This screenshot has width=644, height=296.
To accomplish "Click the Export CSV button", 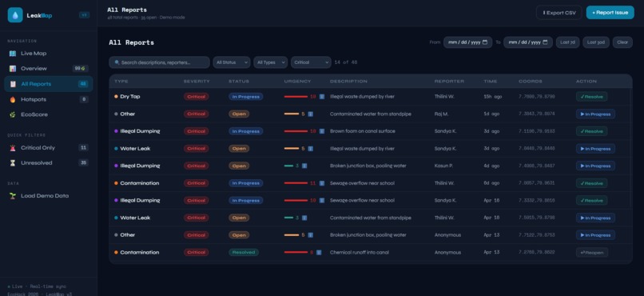I will [559, 13].
